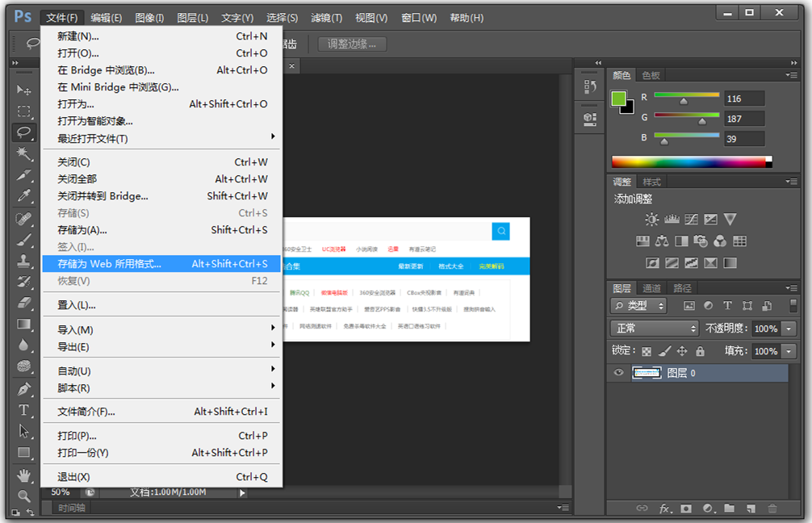Select the Brush tool
812x523 pixels.
click(x=23, y=240)
